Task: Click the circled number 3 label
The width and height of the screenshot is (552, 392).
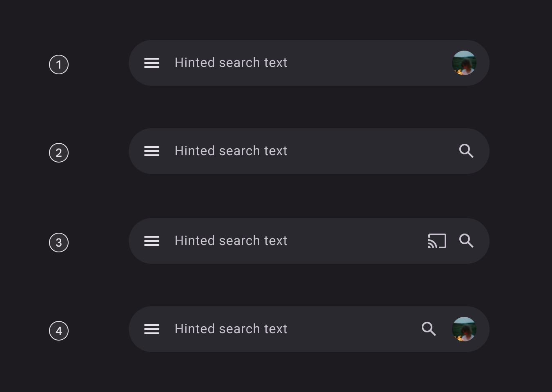Action: pos(59,243)
